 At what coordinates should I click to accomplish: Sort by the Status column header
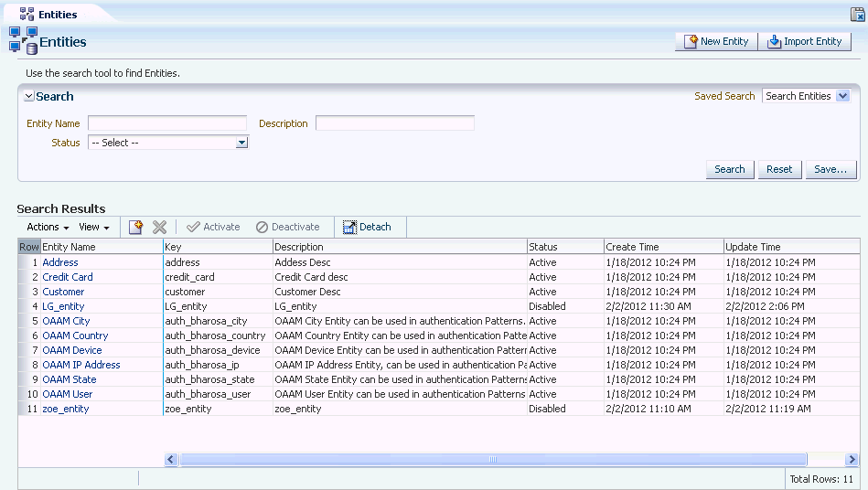565,247
